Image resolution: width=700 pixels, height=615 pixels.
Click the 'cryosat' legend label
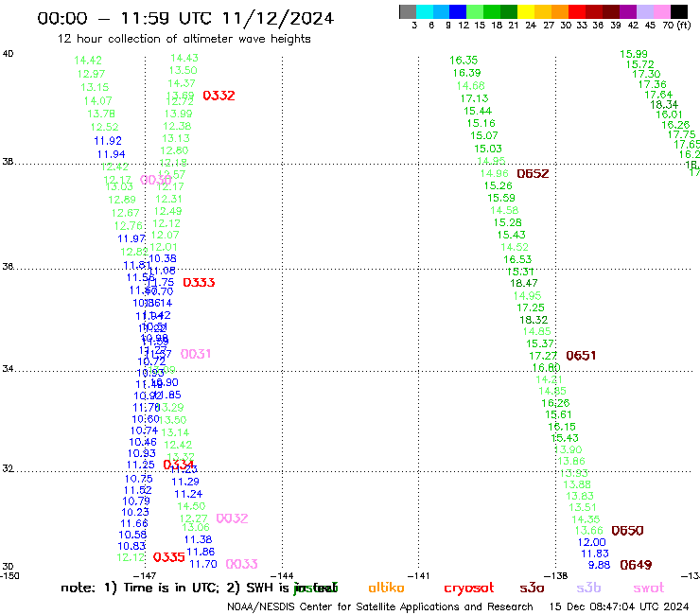(x=469, y=588)
